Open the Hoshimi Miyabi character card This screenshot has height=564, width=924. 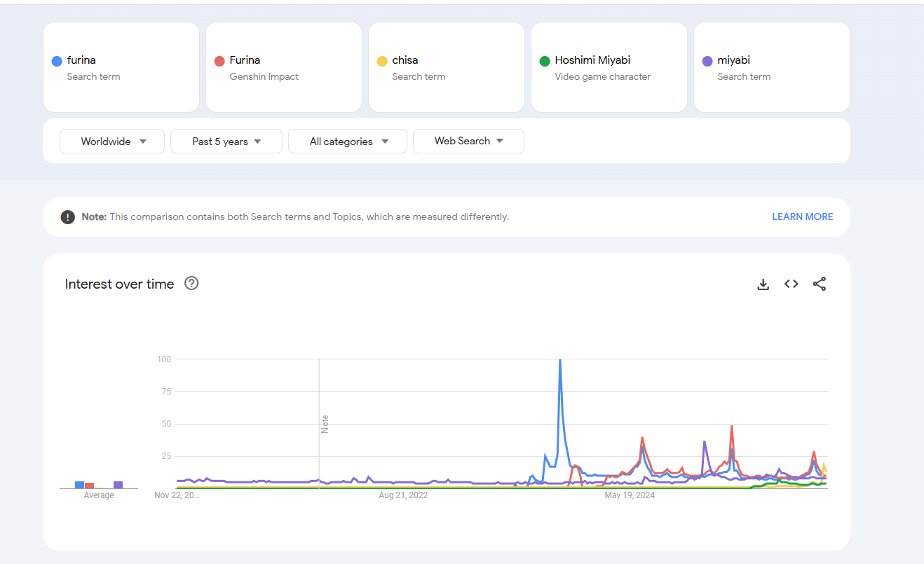point(609,67)
